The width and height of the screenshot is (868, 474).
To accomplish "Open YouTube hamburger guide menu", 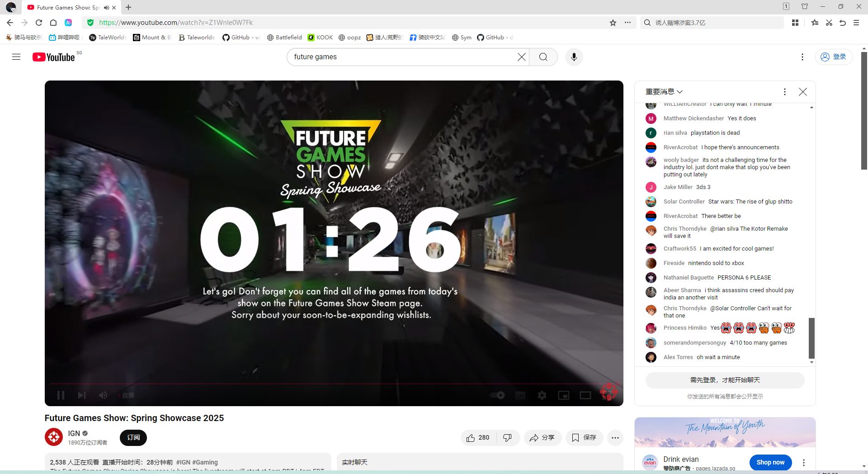I will [x=16, y=57].
